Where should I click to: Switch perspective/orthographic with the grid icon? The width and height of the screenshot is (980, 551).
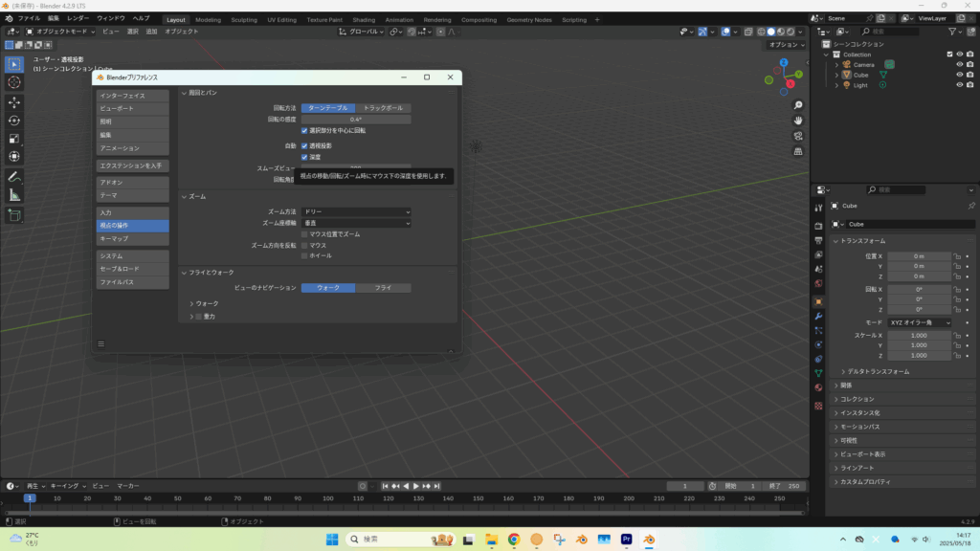pyautogui.click(x=798, y=151)
